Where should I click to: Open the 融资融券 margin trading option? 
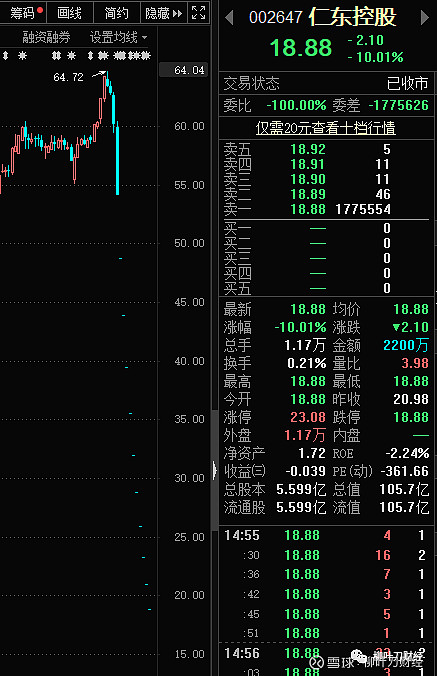coord(46,38)
